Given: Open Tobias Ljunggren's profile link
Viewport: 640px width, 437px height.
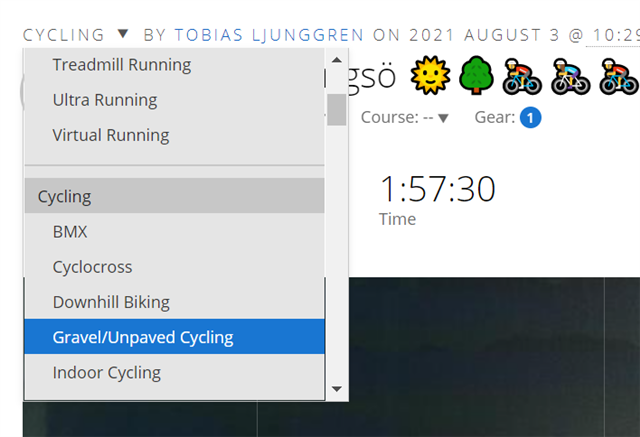Looking at the screenshot, I should coord(269,35).
